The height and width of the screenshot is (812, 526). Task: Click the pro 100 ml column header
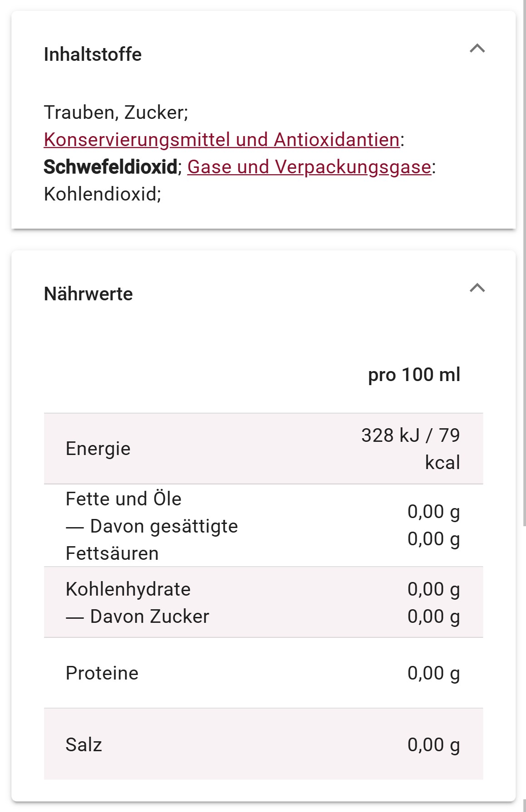414,375
